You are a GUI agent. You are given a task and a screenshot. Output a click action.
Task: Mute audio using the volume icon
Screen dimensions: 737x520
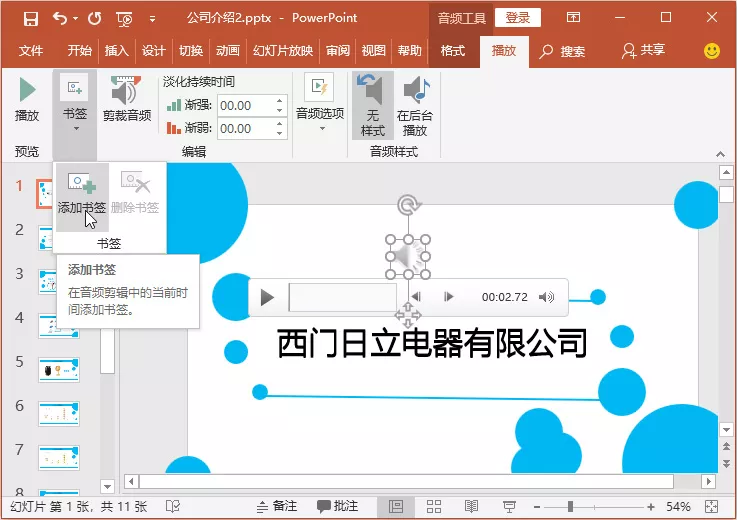(547, 297)
